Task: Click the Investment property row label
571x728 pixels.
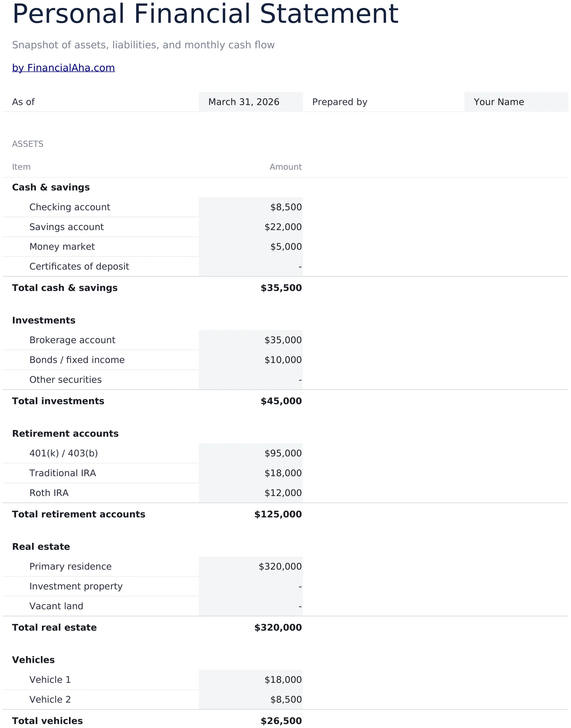Action: 76,587
